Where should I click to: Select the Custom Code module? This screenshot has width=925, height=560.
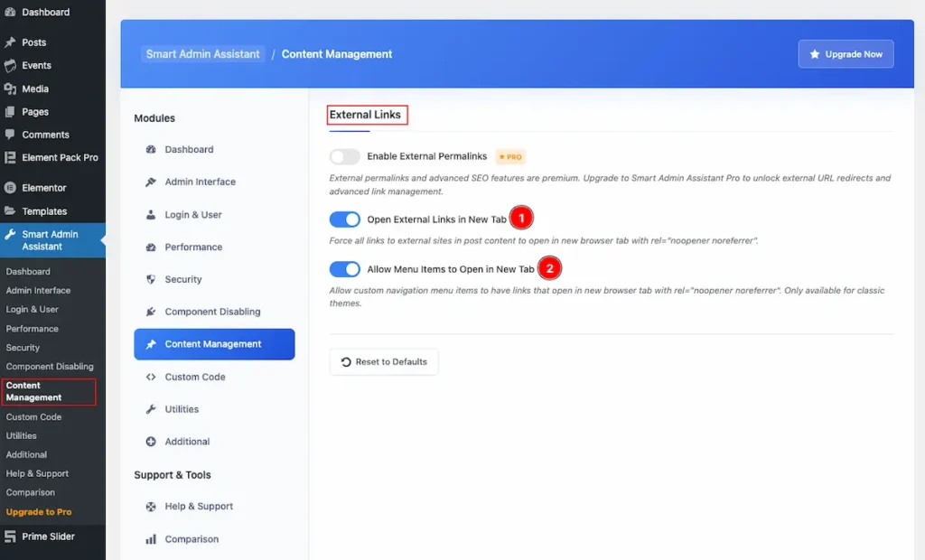[214, 377]
